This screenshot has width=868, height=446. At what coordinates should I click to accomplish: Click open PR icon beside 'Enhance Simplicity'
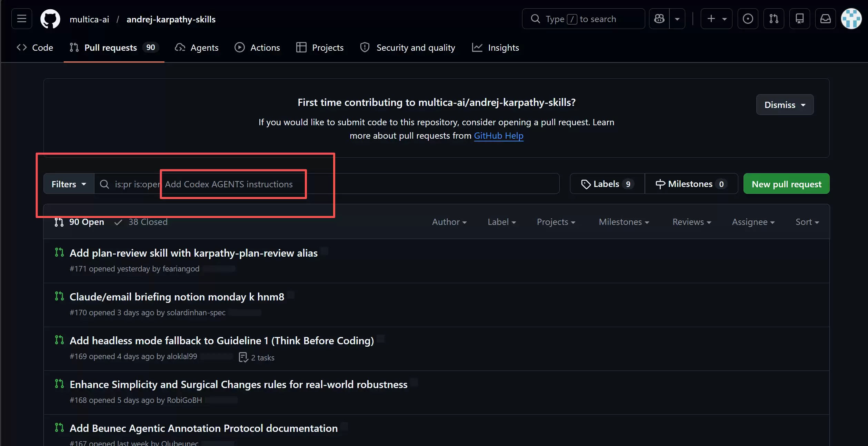pos(59,384)
